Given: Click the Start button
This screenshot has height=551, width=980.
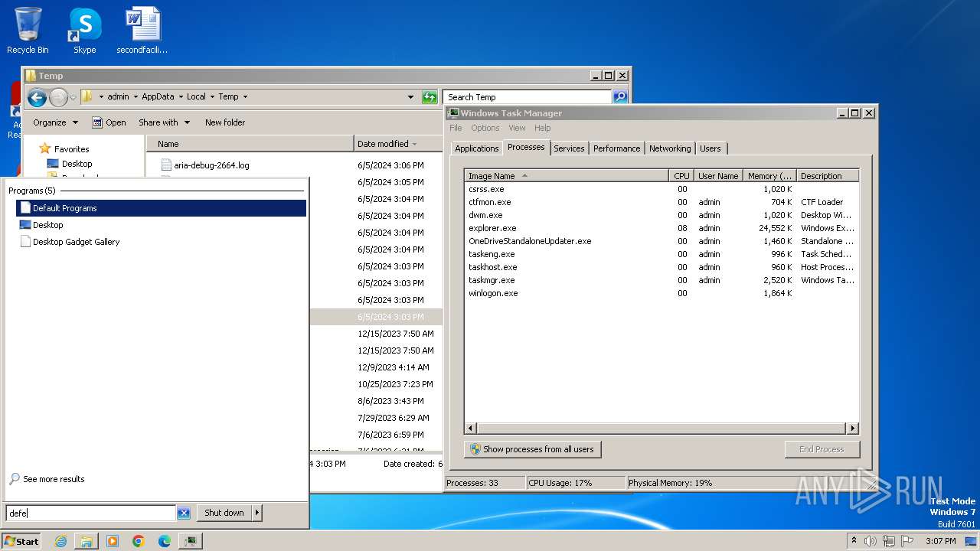Looking at the screenshot, I should coord(21,541).
